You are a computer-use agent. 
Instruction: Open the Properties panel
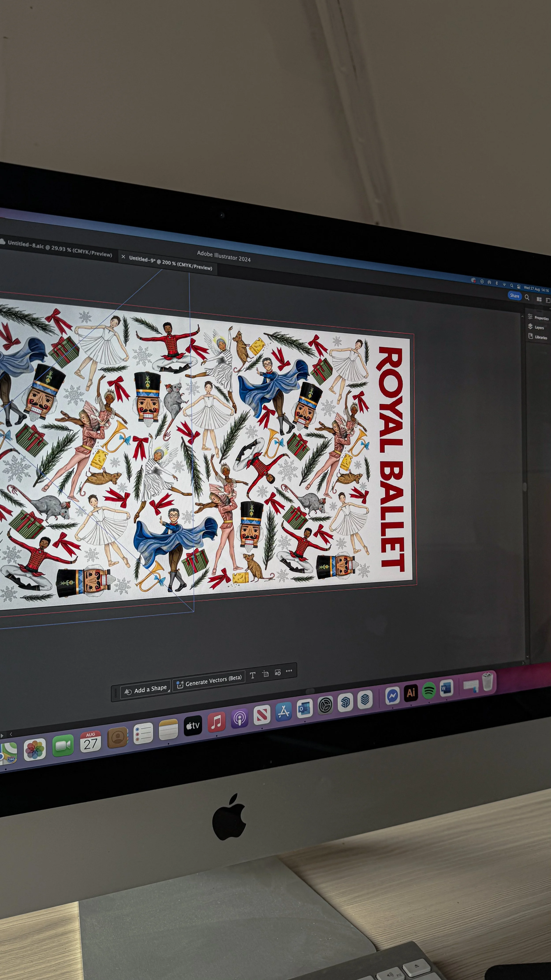coord(538,318)
